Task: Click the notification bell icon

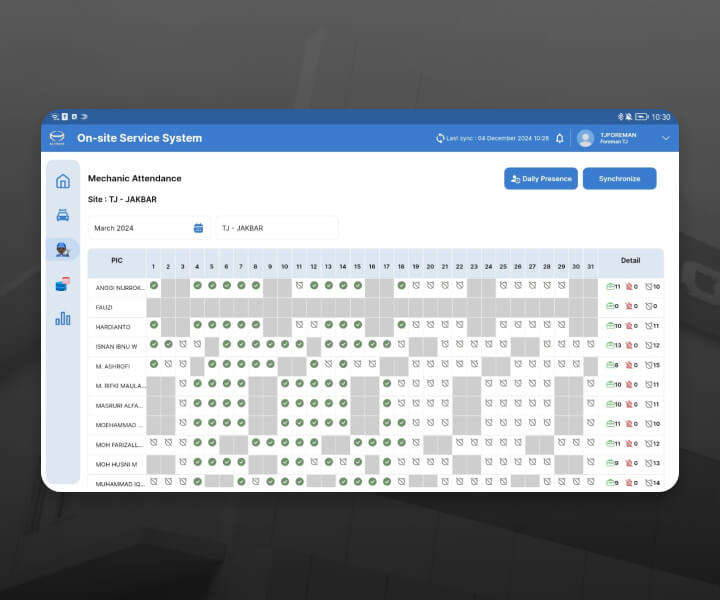Action: click(560, 138)
